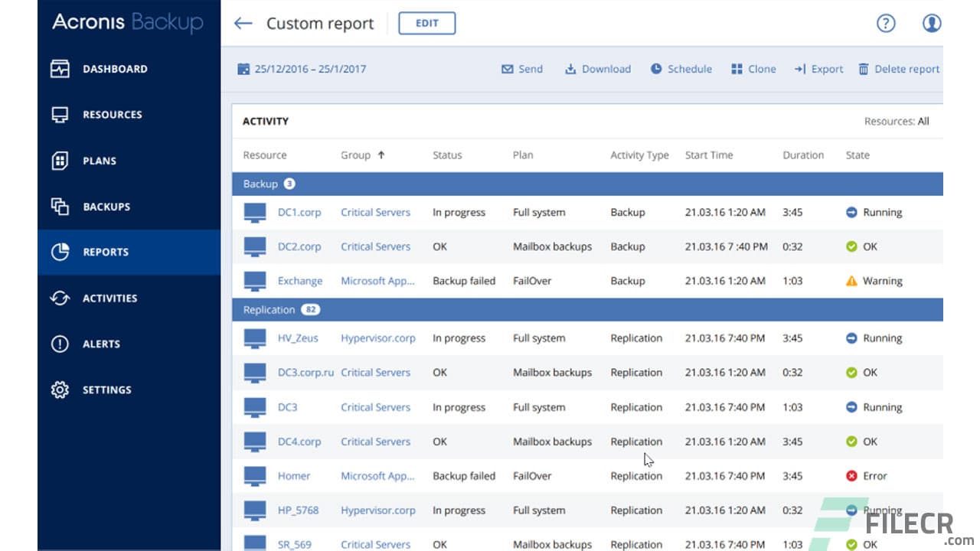This screenshot has width=980, height=551.
Task: Clone the custom report
Action: coord(753,69)
